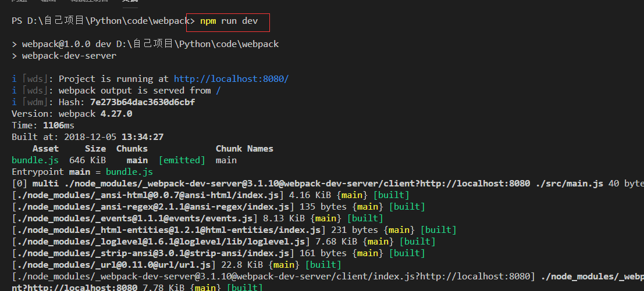Click the 'Chunks' column header
This screenshot has width=644, height=291.
coord(132,148)
